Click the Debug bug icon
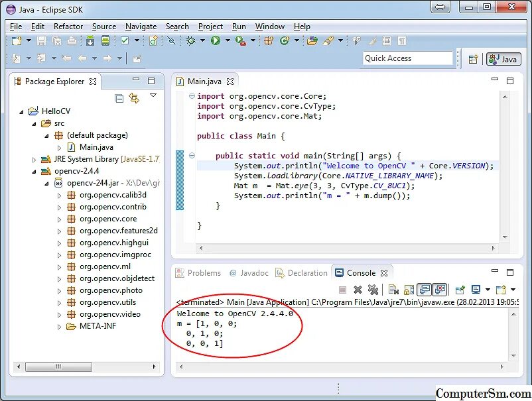Viewport: 532px width, 401px height. point(190,40)
